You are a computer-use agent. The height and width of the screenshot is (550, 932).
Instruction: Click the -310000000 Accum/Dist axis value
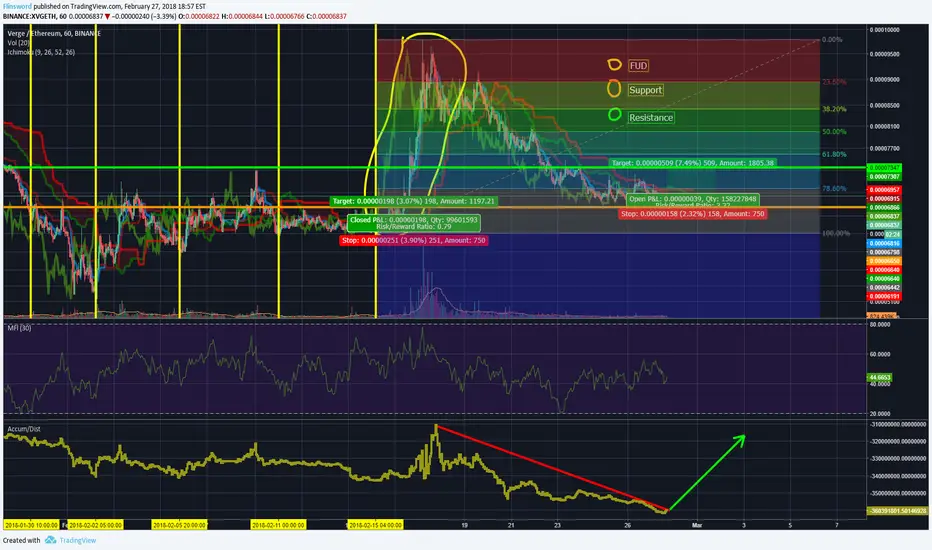(898, 424)
